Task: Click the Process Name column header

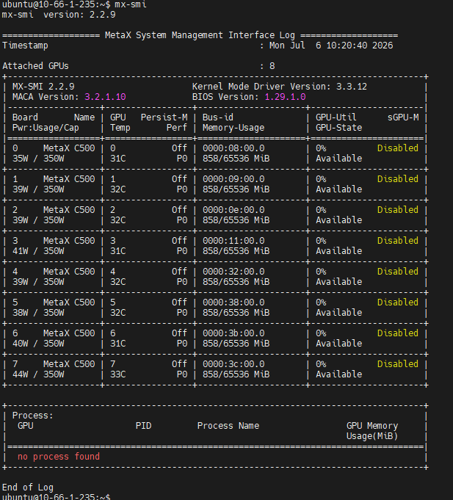Action: coord(228,426)
